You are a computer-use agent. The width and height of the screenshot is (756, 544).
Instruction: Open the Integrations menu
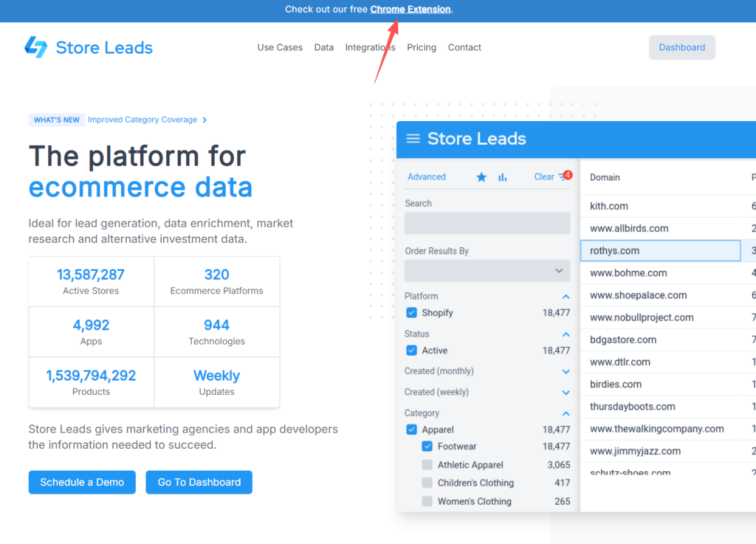[x=370, y=48]
